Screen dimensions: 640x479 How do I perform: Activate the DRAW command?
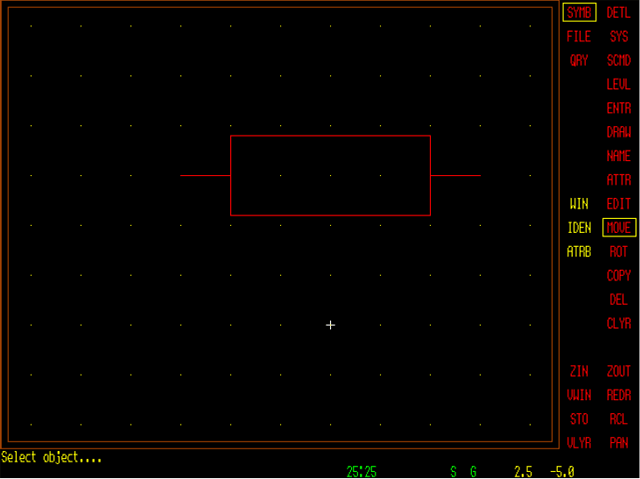tap(619, 132)
